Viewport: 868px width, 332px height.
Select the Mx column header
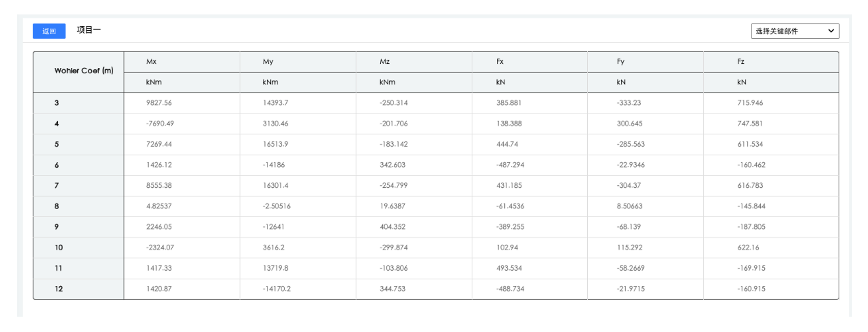click(151, 61)
